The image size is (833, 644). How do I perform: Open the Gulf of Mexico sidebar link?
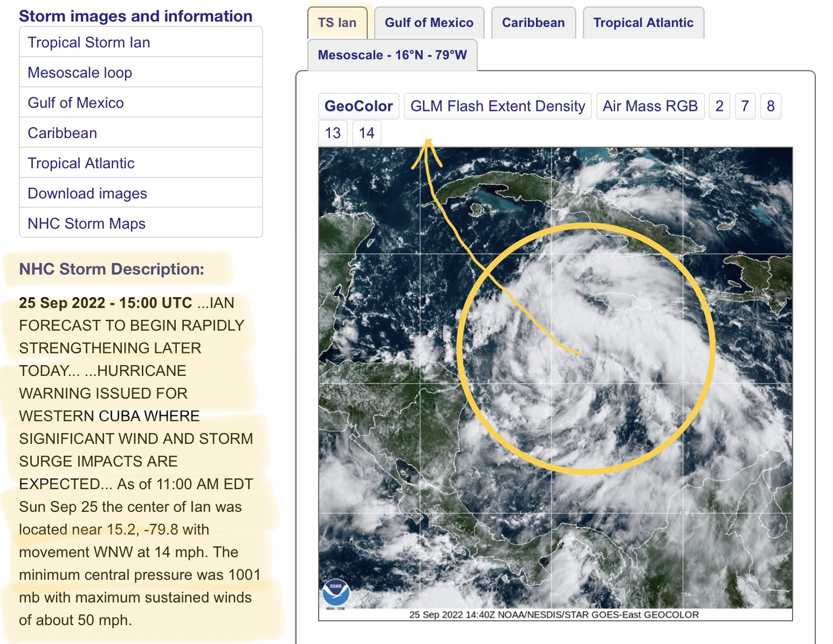point(141,102)
